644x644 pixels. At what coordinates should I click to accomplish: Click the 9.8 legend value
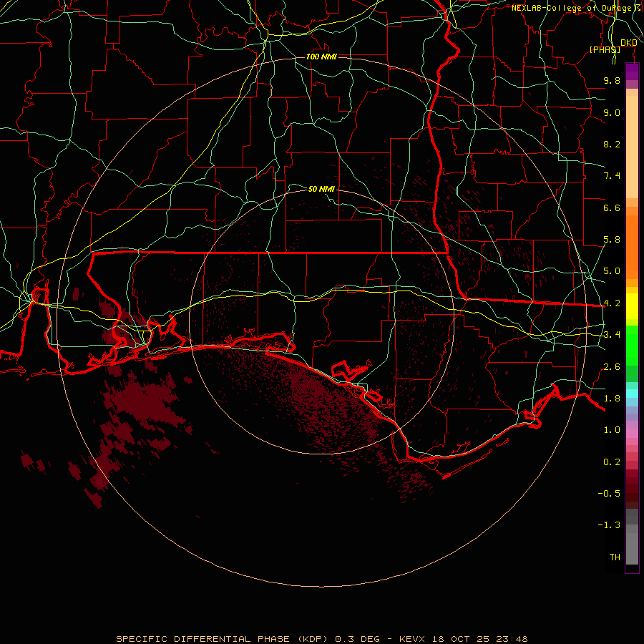click(x=612, y=80)
